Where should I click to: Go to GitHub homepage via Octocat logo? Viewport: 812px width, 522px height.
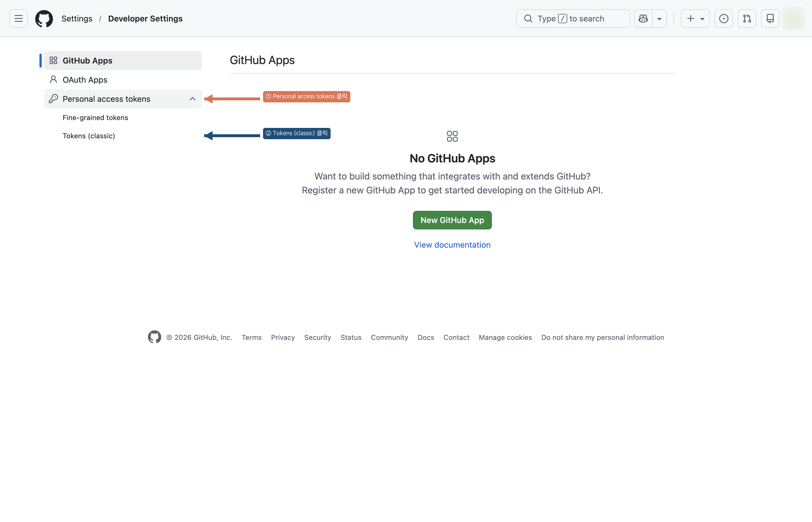[44, 19]
